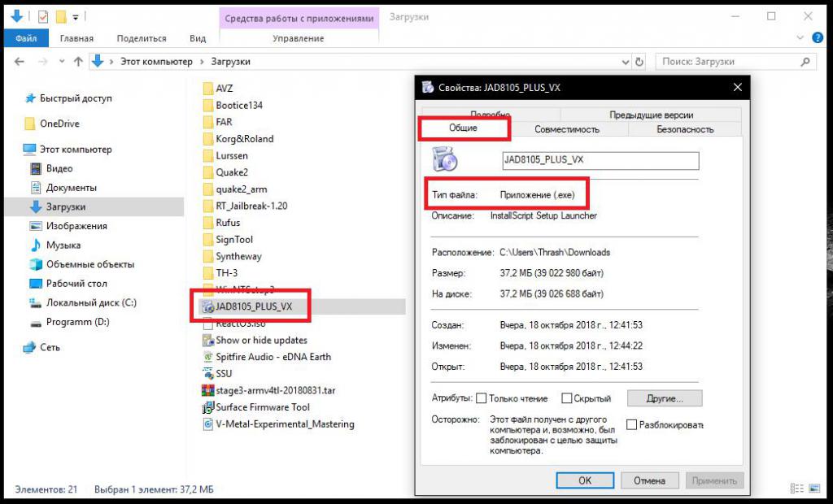The height and width of the screenshot is (504, 833).
Task: Click the Spitfire Audio eDNA Earth icon
Action: [207, 357]
